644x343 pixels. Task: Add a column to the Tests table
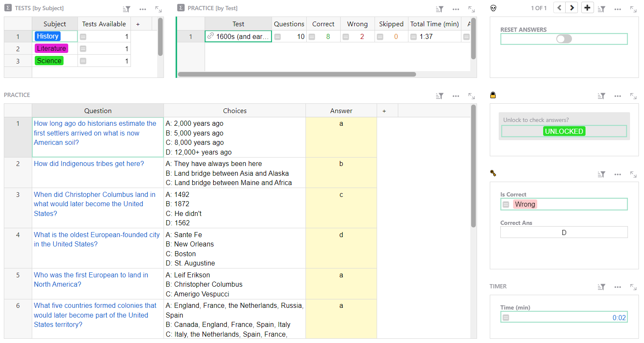click(138, 24)
